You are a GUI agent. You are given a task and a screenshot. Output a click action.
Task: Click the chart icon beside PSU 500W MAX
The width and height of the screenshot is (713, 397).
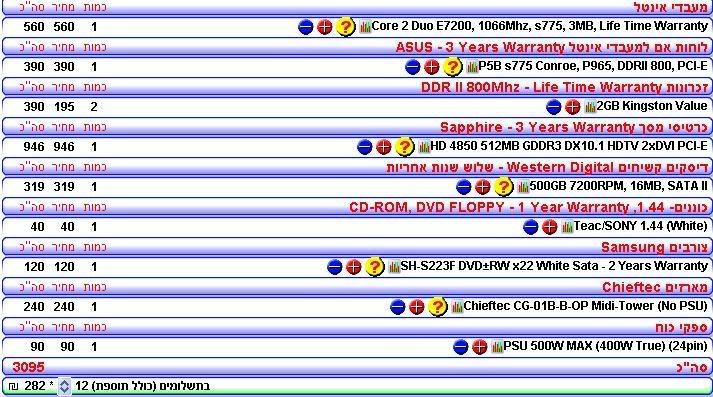click(x=497, y=347)
